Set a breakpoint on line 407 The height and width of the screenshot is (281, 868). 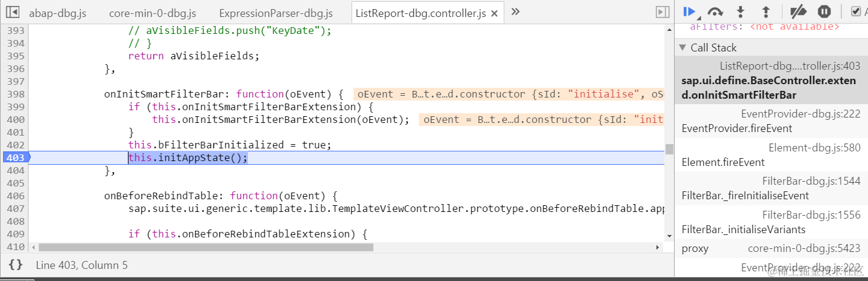pyautogui.click(x=15, y=208)
